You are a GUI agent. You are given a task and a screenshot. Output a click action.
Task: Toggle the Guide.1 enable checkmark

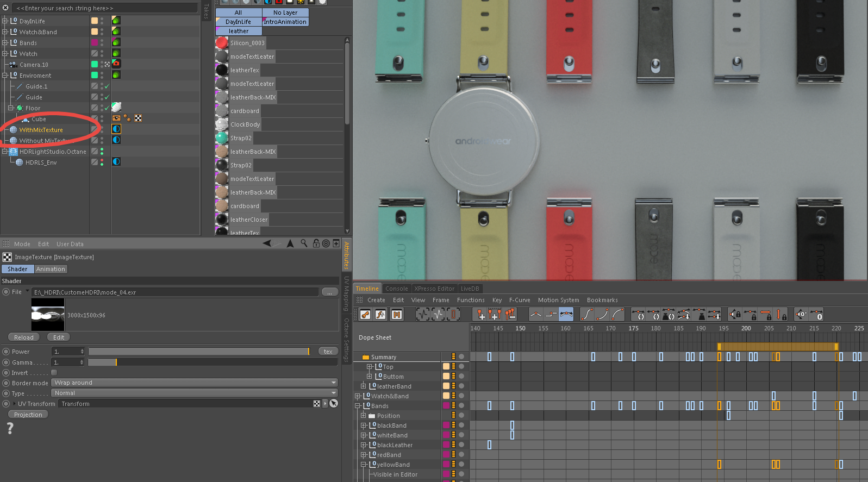coord(107,86)
